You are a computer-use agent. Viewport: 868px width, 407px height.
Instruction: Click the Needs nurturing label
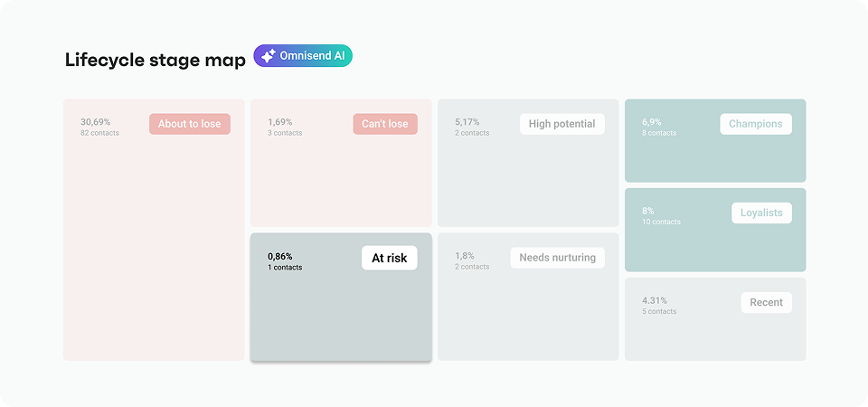(x=558, y=258)
